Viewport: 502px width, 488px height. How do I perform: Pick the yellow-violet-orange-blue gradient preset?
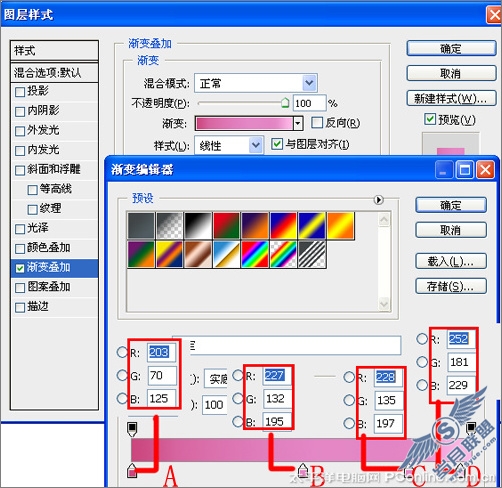[x=170, y=254]
